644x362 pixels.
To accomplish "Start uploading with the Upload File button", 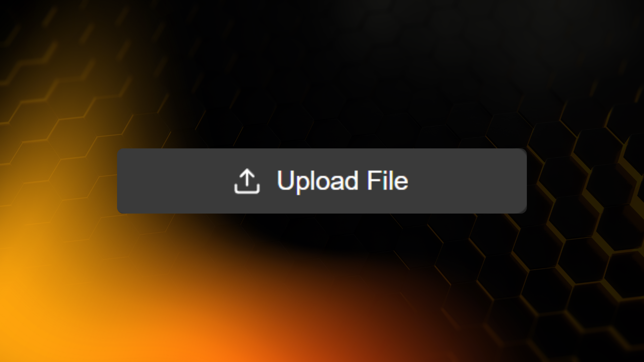I will point(322,181).
